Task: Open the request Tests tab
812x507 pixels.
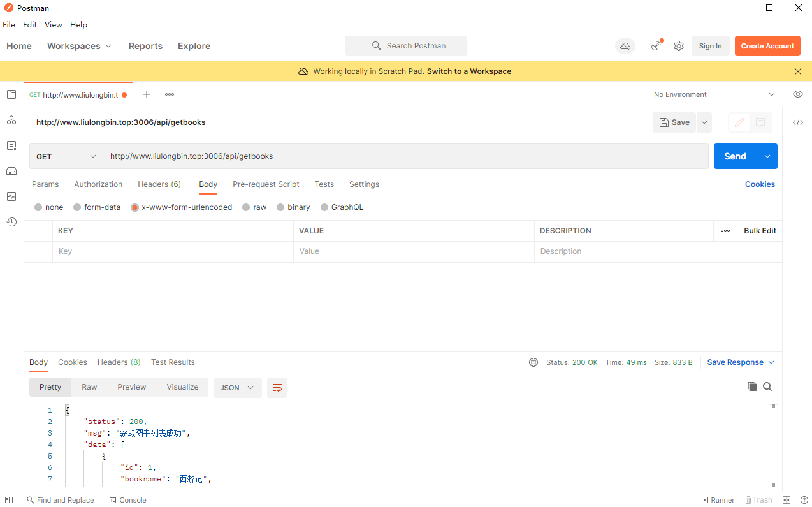Action: tap(324, 184)
